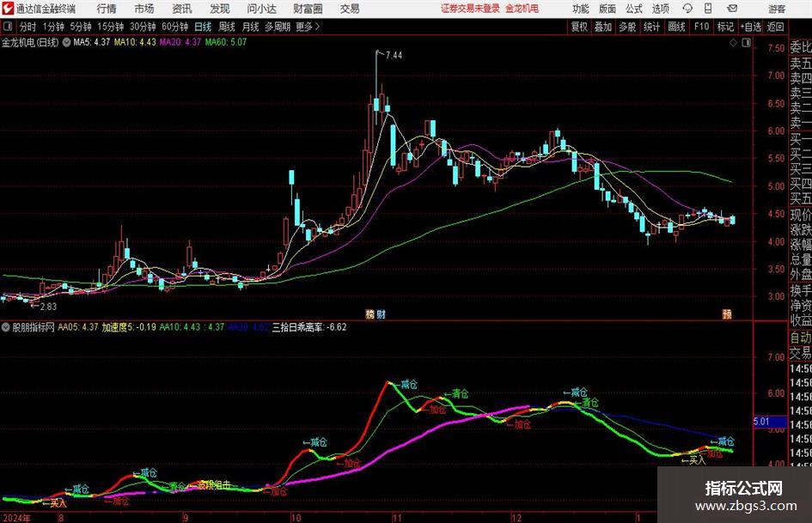Click the 2.83 low price marker

pyautogui.click(x=47, y=307)
